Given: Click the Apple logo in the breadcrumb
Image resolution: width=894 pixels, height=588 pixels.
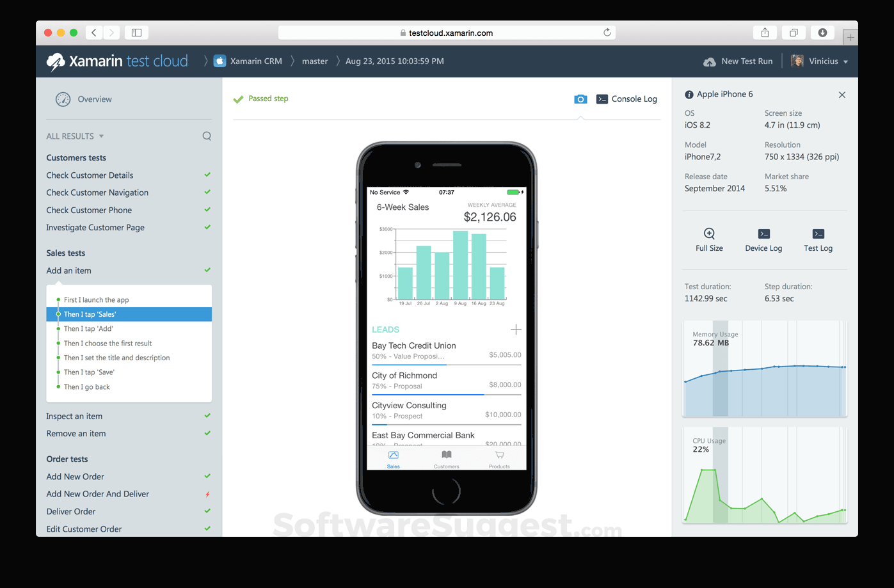Looking at the screenshot, I should tap(220, 61).
